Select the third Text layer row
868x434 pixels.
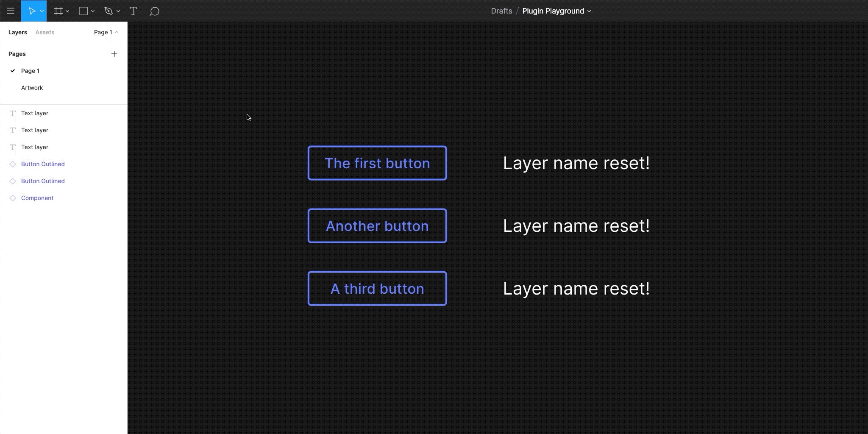pos(64,147)
